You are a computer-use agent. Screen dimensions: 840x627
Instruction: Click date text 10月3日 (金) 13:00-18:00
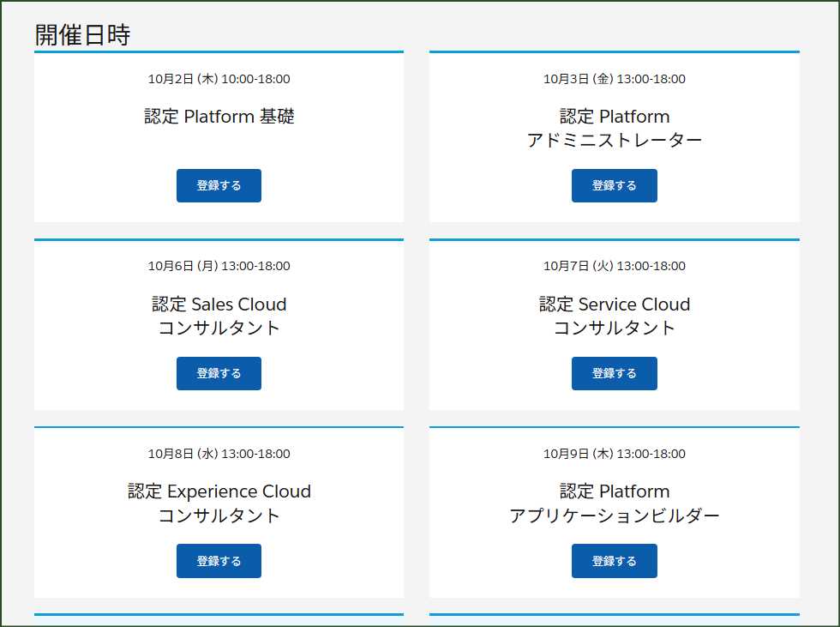pyautogui.click(x=614, y=79)
